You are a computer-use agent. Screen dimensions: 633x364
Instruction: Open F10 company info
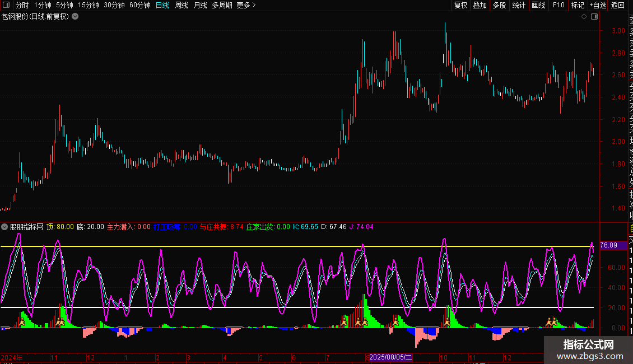pos(558,5)
